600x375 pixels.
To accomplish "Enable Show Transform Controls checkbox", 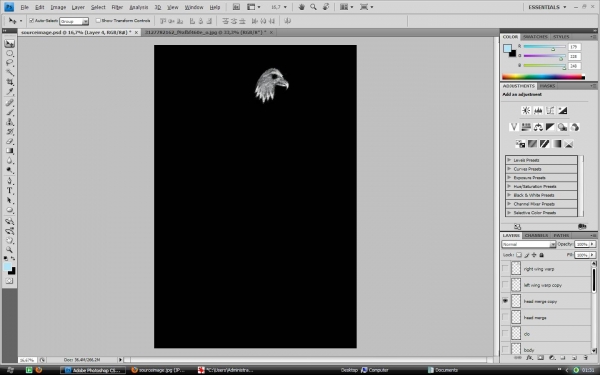I will [x=98, y=21].
